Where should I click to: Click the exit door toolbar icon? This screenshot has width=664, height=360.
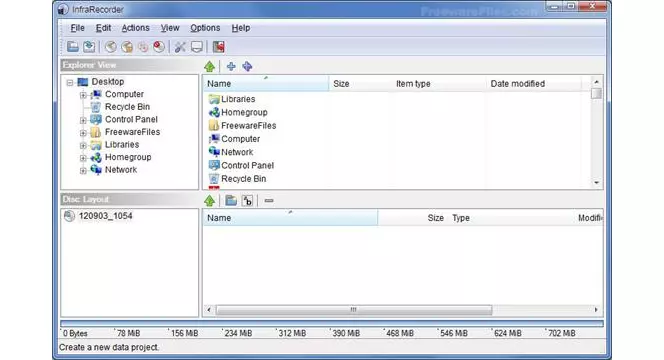click(x=219, y=47)
